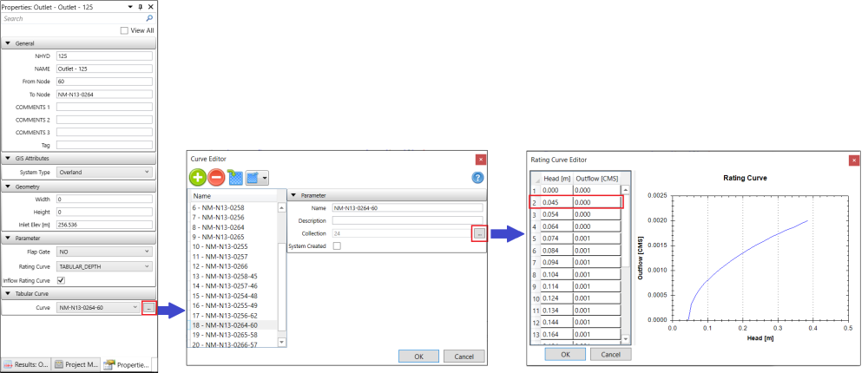
Task: Edit the NHYD field
Action: [104, 56]
